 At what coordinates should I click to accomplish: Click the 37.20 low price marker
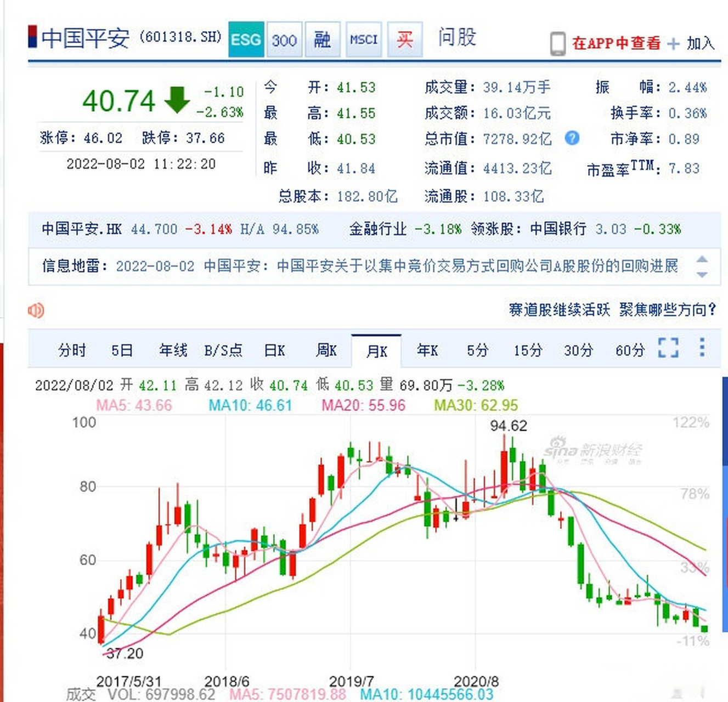tap(125, 653)
